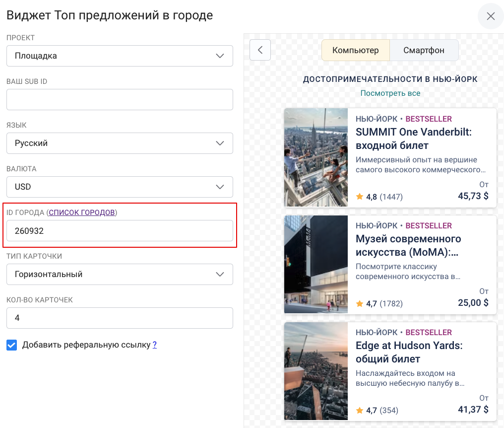Toggle the Добавить реферальную ссылку checkbox
The width and height of the screenshot is (504, 428).
(11, 345)
